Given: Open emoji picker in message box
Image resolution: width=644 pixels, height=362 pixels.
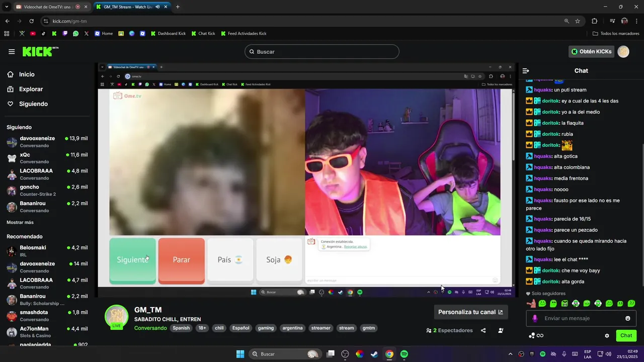Looking at the screenshot, I should pos(628,318).
